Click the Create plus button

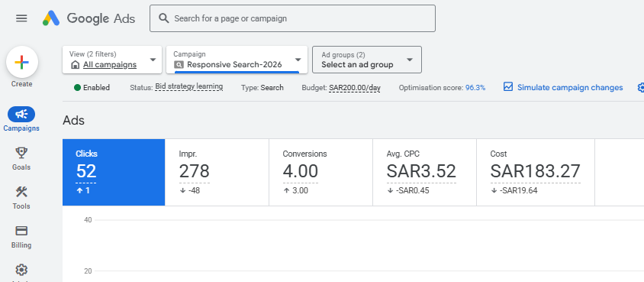[22, 63]
